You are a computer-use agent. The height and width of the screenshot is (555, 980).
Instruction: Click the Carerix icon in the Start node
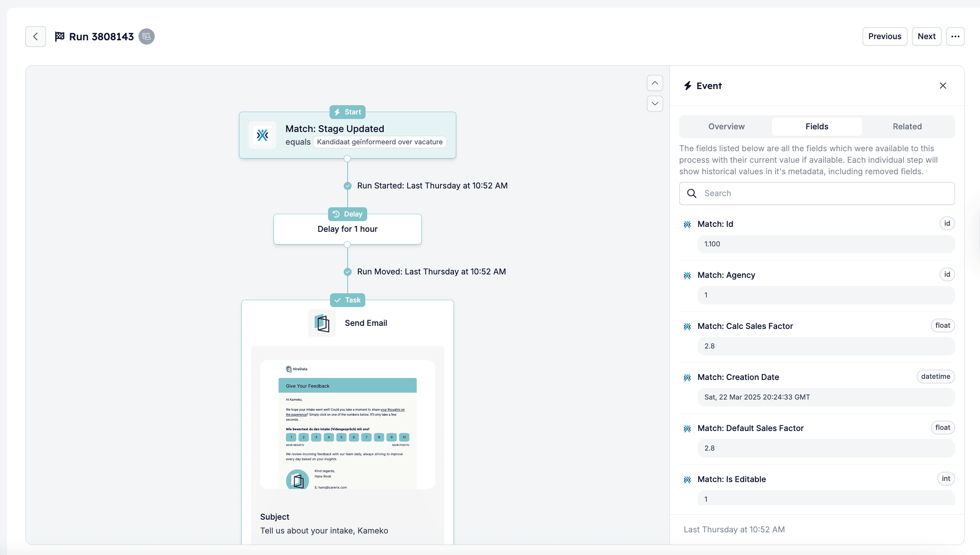(262, 135)
